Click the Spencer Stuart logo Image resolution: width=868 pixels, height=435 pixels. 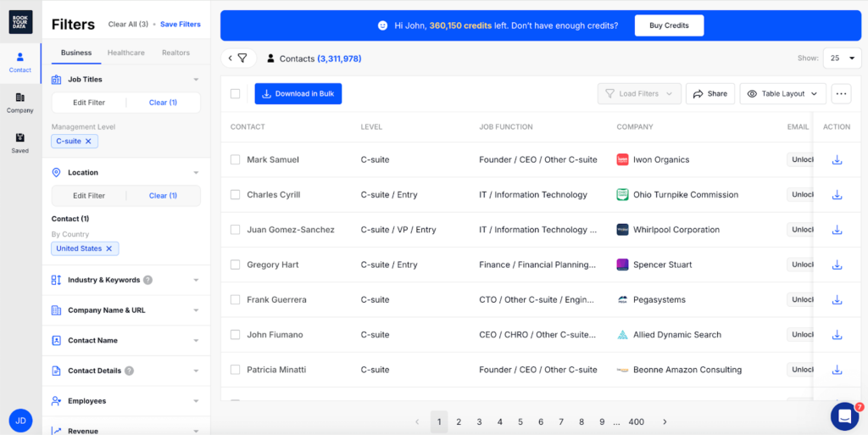click(622, 265)
